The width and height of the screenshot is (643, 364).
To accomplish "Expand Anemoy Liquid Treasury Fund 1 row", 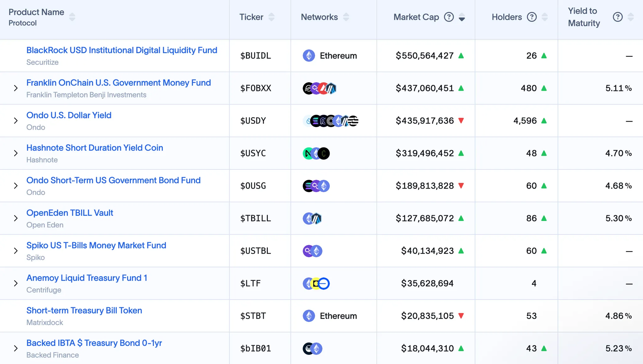I will coord(16,283).
